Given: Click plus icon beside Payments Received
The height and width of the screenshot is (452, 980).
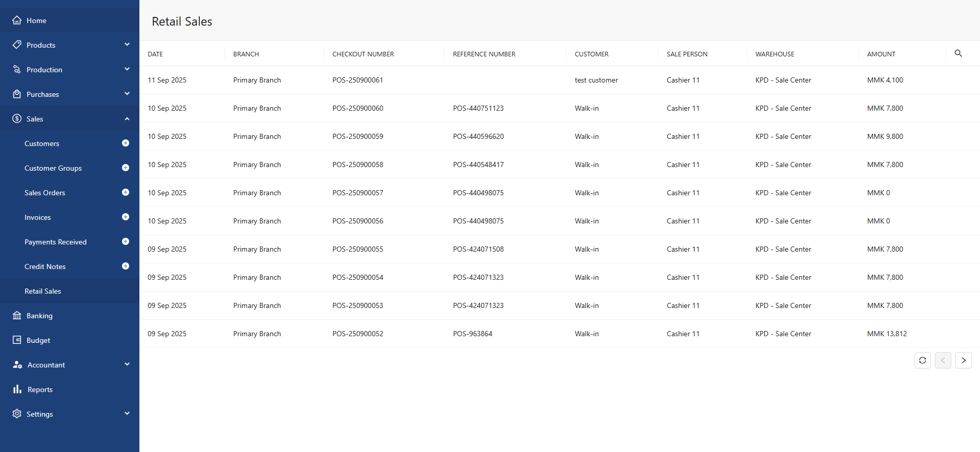Looking at the screenshot, I should click(126, 242).
